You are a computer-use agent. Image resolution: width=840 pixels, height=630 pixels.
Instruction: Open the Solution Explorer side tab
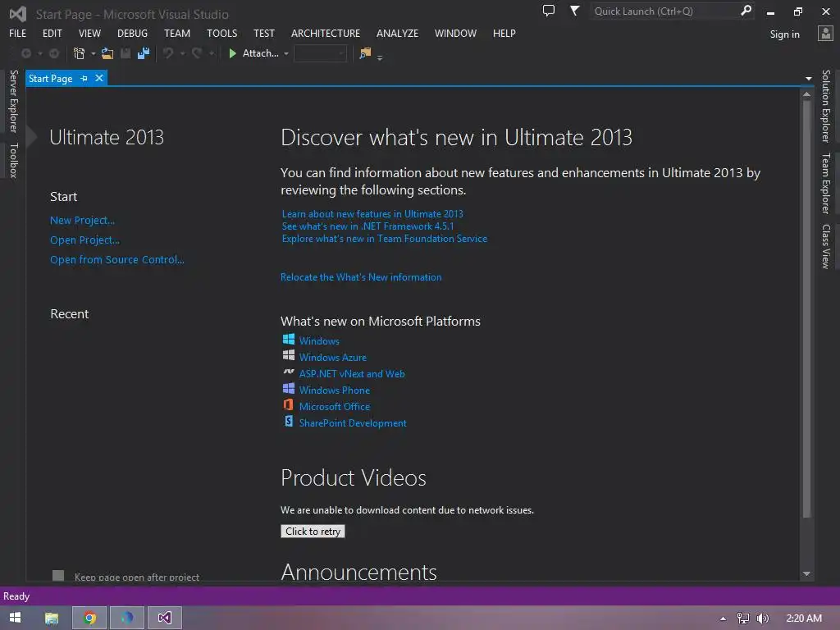pyautogui.click(x=826, y=106)
